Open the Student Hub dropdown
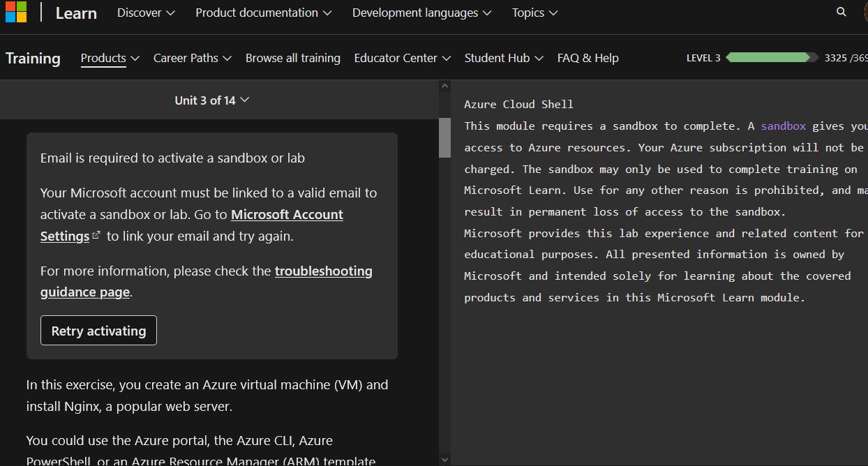868x466 pixels. [504, 58]
